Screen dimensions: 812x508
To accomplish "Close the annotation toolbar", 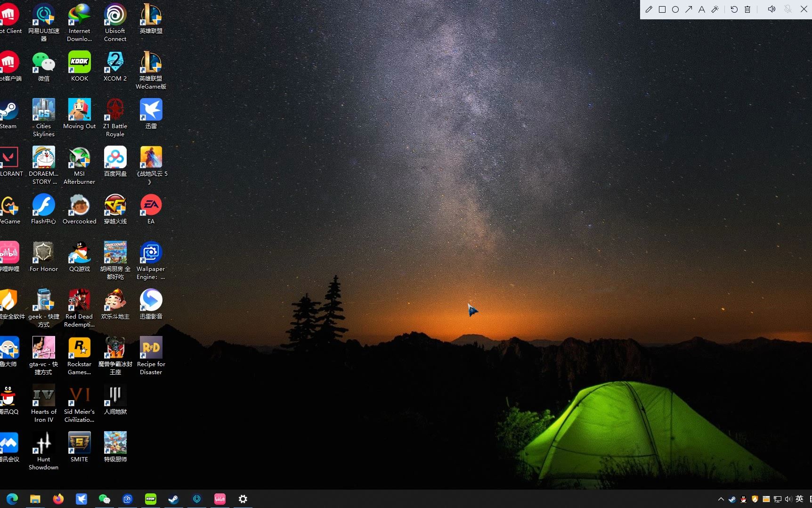I will (804, 9).
